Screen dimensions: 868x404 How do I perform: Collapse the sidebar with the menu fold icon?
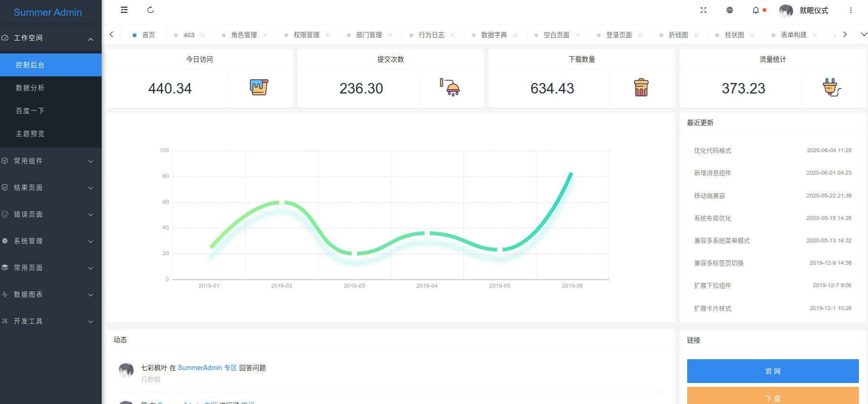(x=124, y=10)
